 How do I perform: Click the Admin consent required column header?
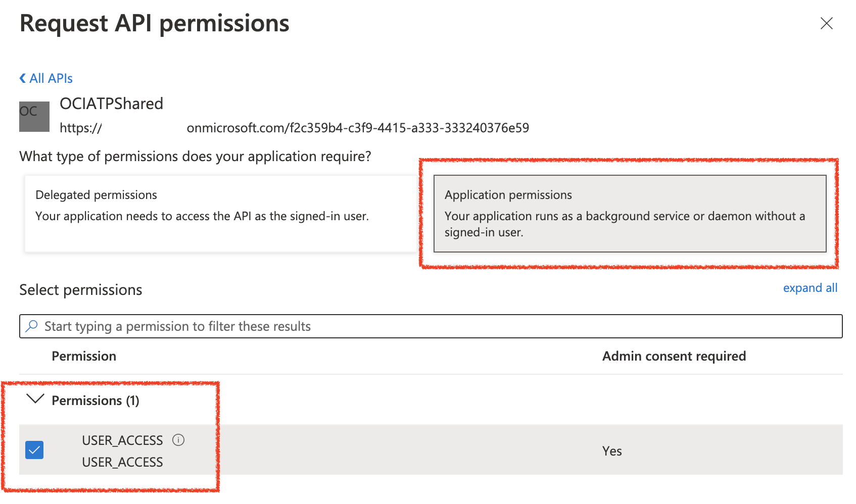(674, 356)
